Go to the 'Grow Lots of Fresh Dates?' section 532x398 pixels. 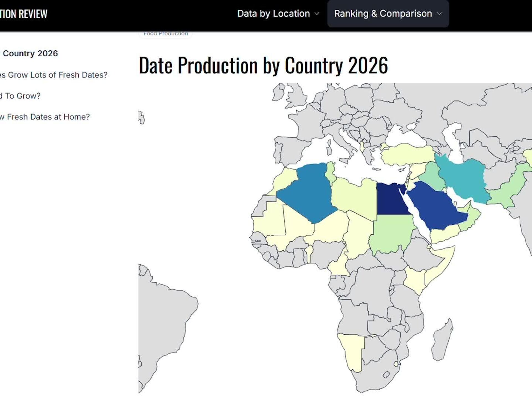(54, 75)
